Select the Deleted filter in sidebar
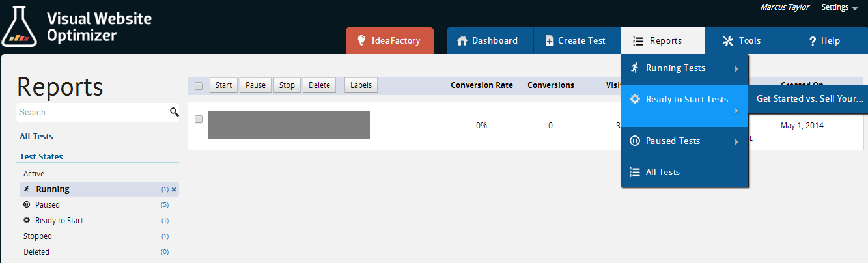 tap(36, 252)
